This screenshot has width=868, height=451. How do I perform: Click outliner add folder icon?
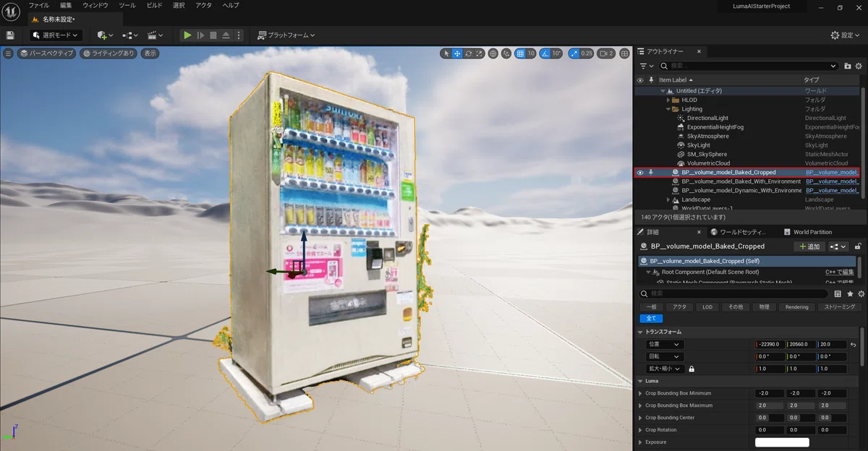tap(848, 66)
